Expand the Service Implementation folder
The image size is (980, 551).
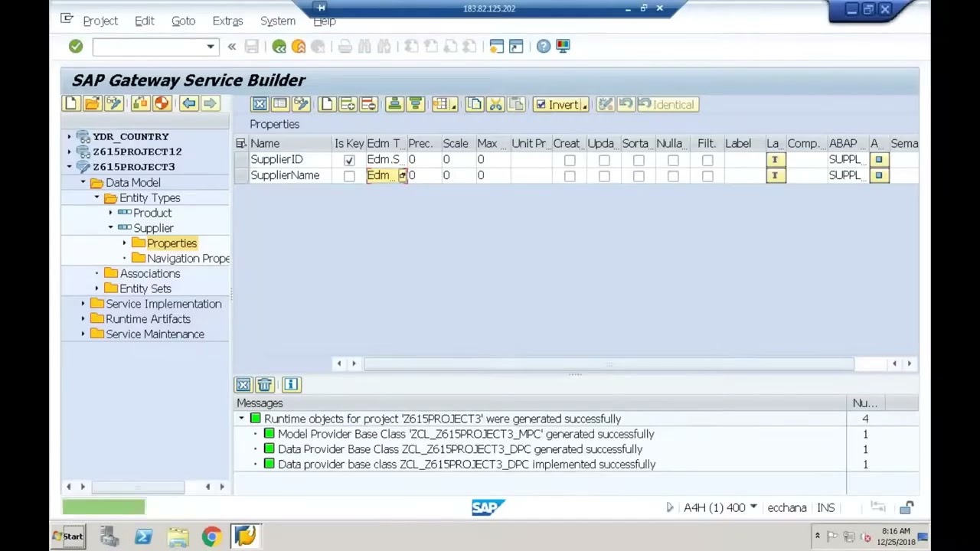click(83, 304)
